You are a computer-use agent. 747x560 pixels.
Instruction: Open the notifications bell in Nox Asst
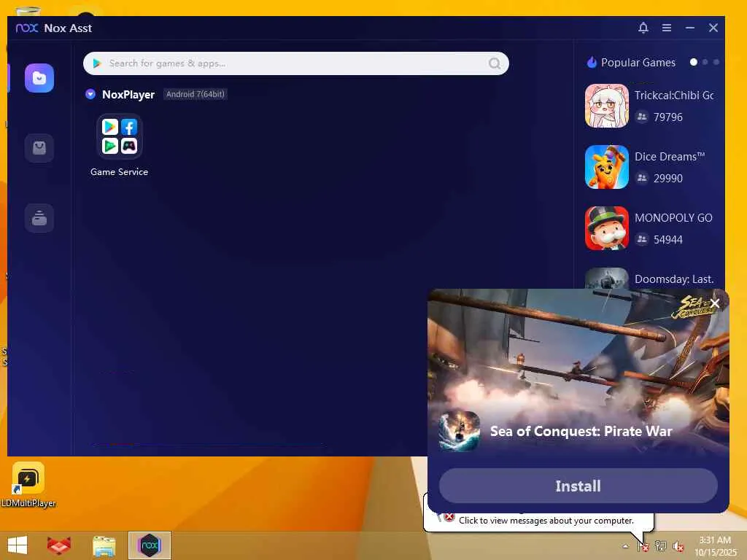point(643,28)
